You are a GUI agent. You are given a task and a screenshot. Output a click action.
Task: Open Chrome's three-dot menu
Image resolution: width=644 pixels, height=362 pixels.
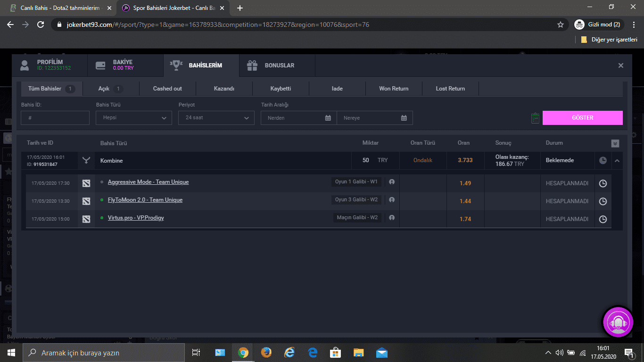pyautogui.click(x=633, y=25)
